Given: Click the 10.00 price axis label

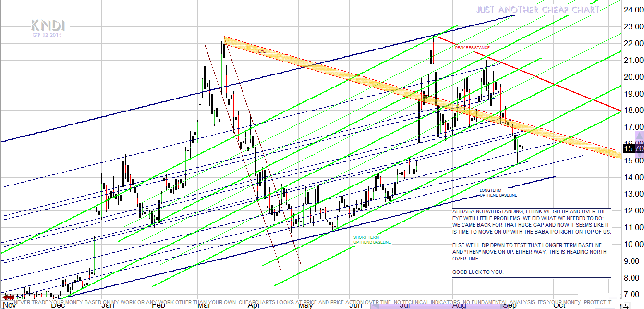Looking at the screenshot, I should (632, 244).
